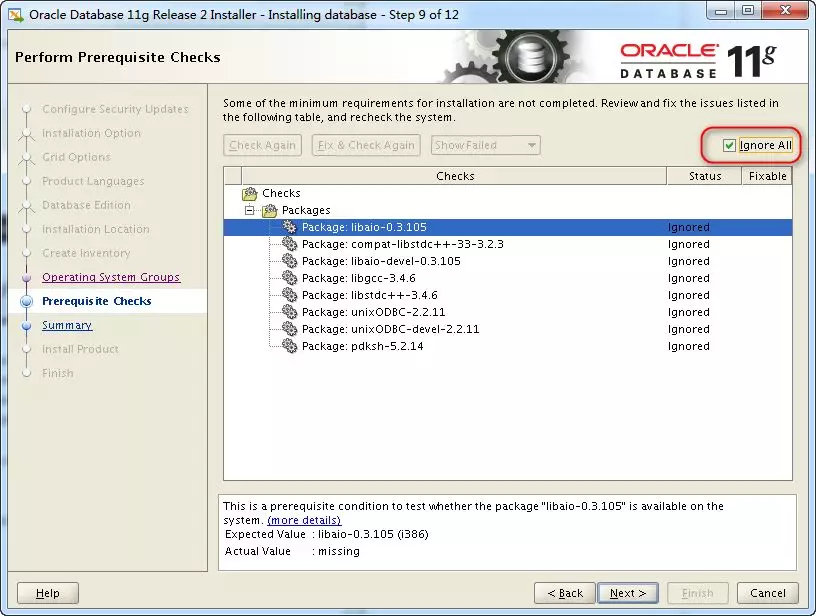The width and height of the screenshot is (816, 616).
Task: Click the Operating System Groups step bullet
Action: click(27, 277)
